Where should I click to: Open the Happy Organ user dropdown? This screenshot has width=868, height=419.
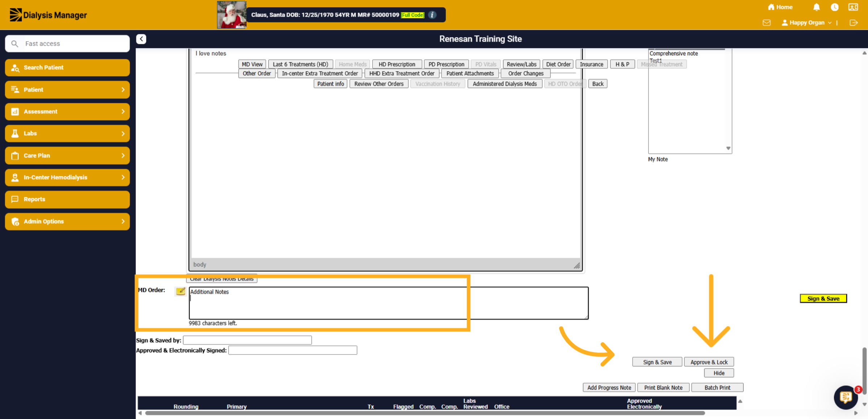(807, 23)
